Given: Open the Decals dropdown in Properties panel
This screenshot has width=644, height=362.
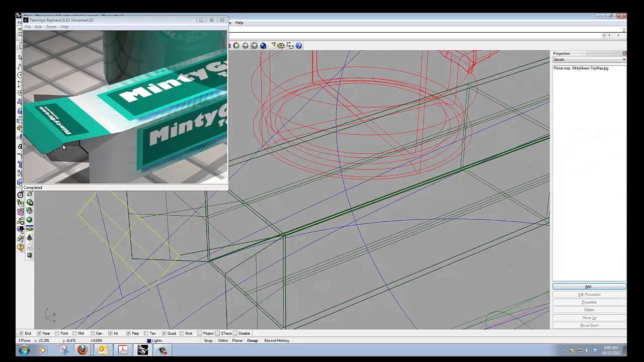Looking at the screenshot, I should [x=589, y=60].
